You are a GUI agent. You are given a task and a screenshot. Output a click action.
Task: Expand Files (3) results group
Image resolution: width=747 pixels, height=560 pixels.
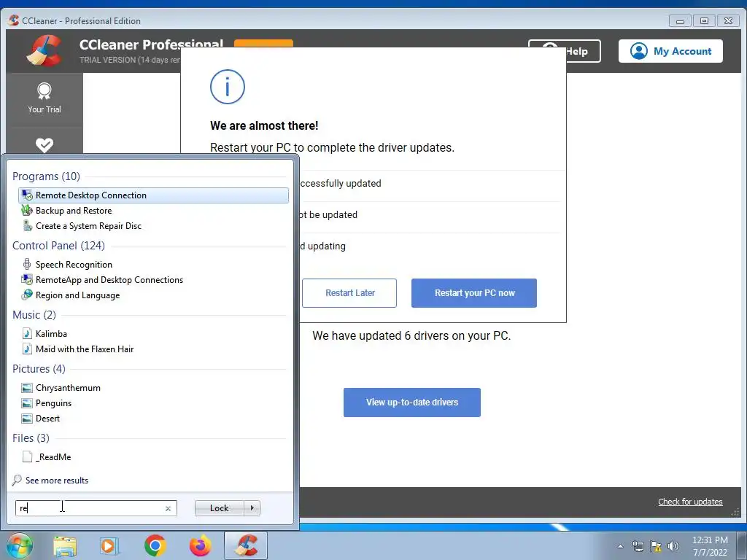[31, 438]
